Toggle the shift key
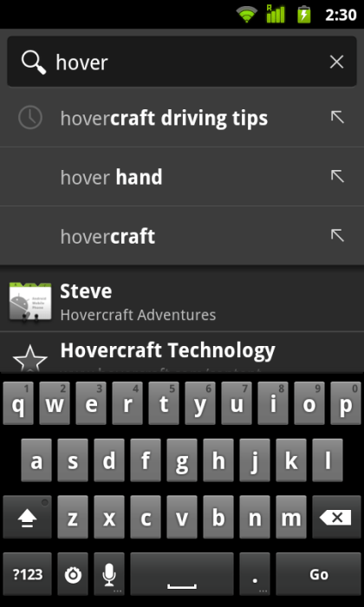The width and height of the screenshot is (364, 607). coord(27,517)
